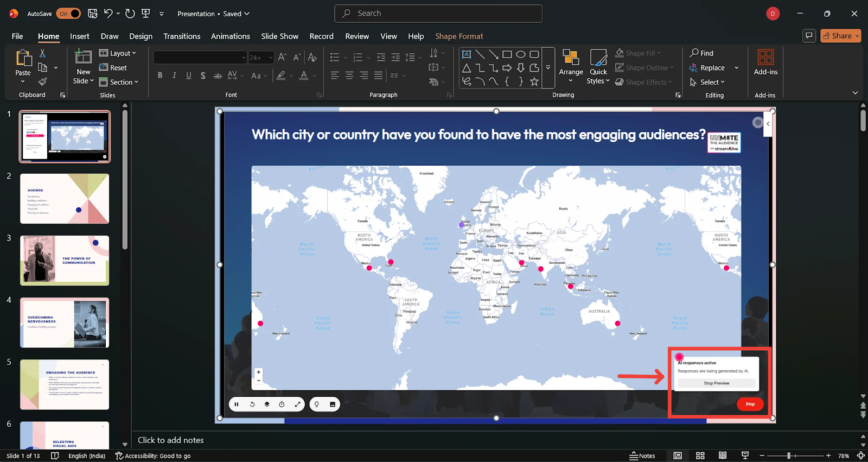This screenshot has height=462, width=868.
Task: Click the Format Painter icon
Action: point(42,82)
